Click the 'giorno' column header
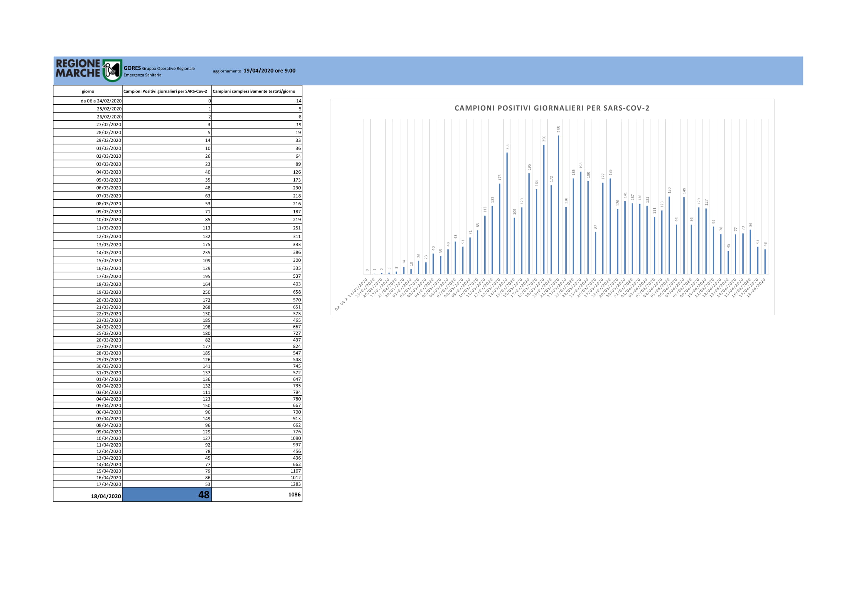 [88, 91]
